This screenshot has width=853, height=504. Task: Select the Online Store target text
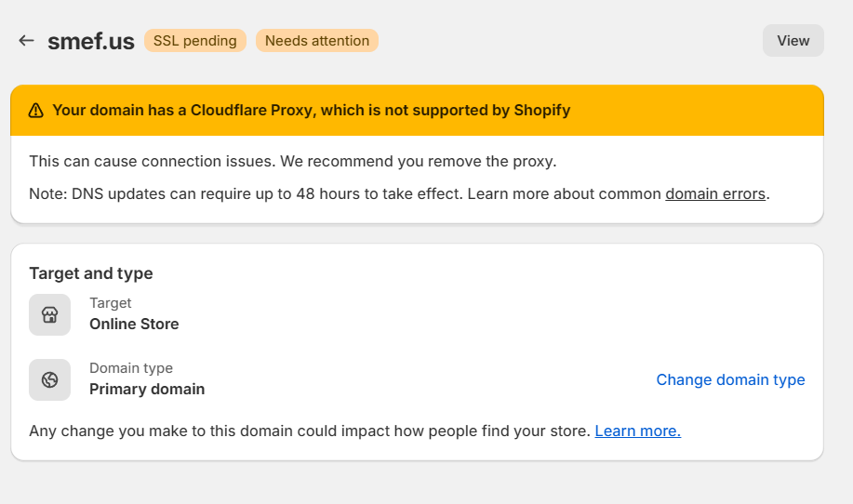[134, 324]
